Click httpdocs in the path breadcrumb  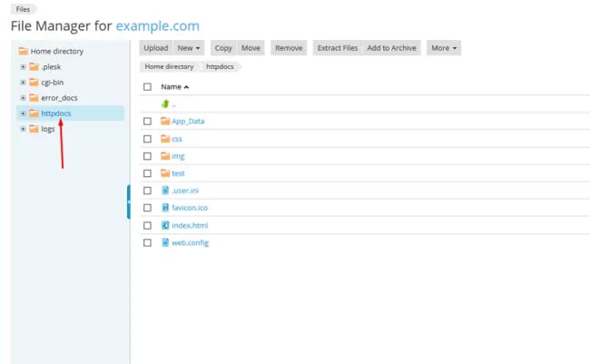tap(220, 66)
